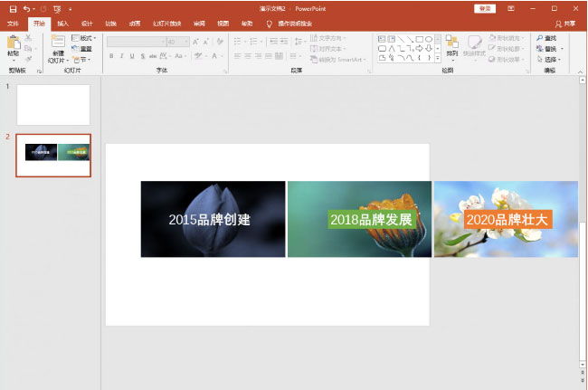Open the text highlight color picker

coord(198,56)
